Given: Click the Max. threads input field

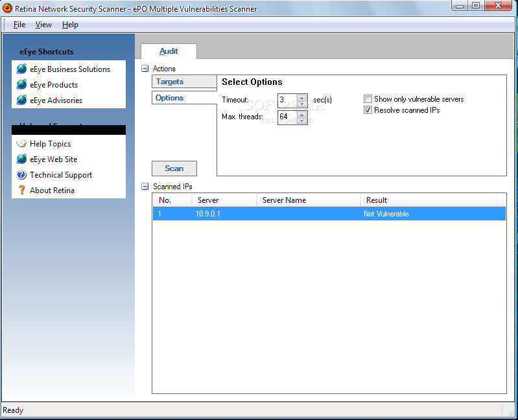Looking at the screenshot, I should [287, 117].
